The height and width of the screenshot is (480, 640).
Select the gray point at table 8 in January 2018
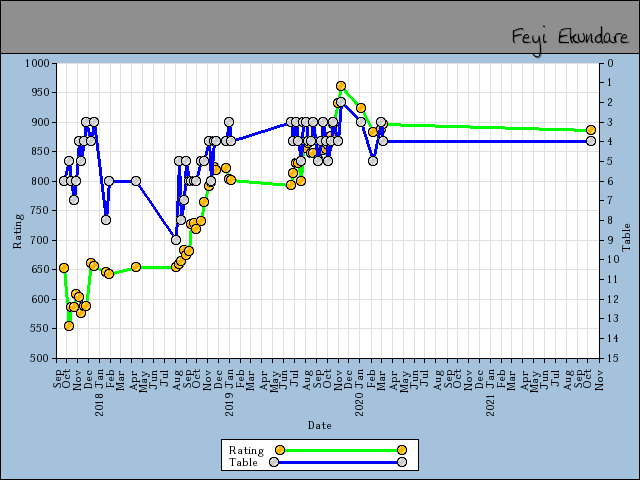[106, 220]
